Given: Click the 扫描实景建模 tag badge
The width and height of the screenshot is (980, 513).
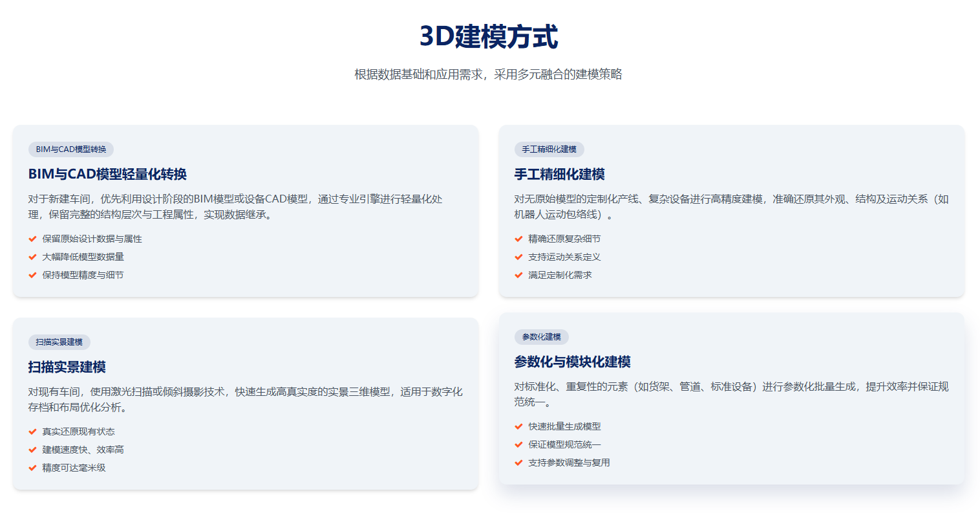Looking at the screenshot, I should 59,342.
